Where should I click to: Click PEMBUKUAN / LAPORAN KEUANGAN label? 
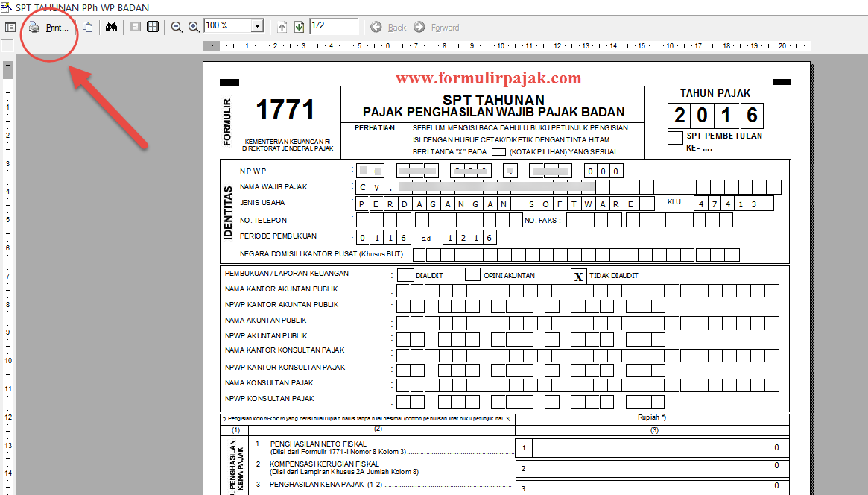pyautogui.click(x=287, y=274)
